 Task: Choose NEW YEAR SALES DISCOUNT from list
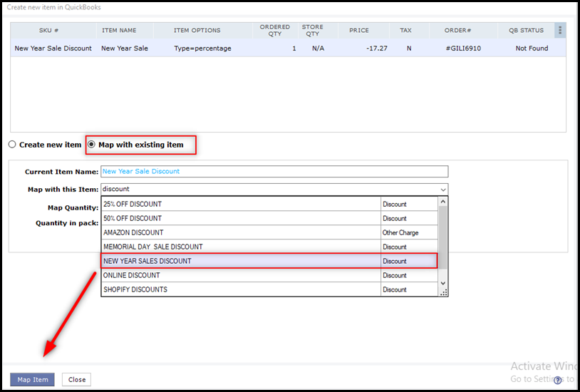241,261
